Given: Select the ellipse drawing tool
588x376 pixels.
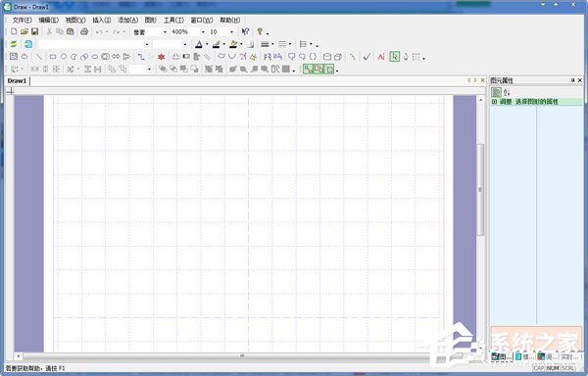Looking at the screenshot, I should [64, 57].
